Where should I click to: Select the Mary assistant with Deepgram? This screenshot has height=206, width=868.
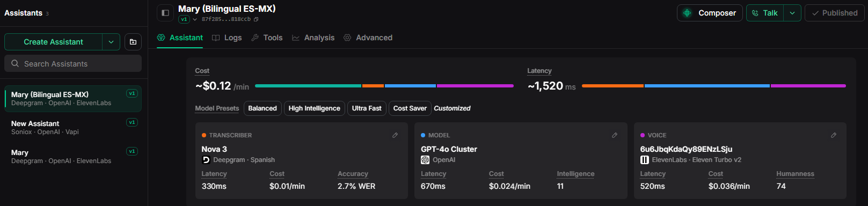click(73, 156)
